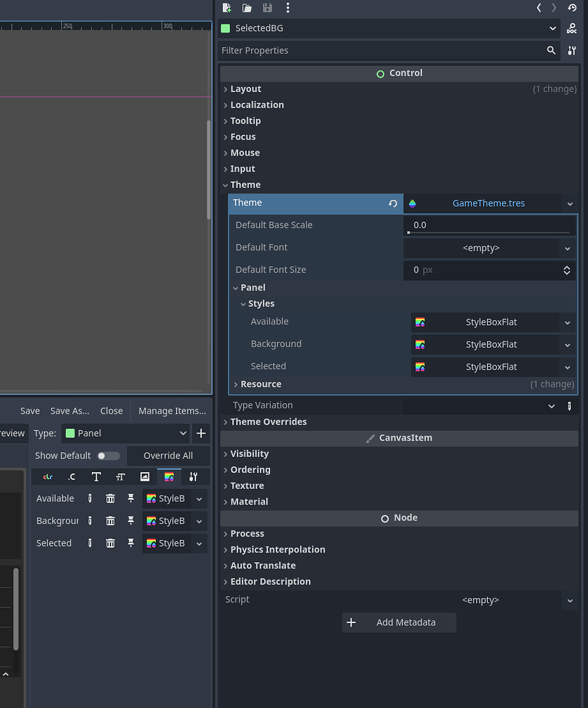Screen dimensions: 588x708
Task: Click the StyleBoxFlat preview swatch for Selected
Action: (x=419, y=366)
